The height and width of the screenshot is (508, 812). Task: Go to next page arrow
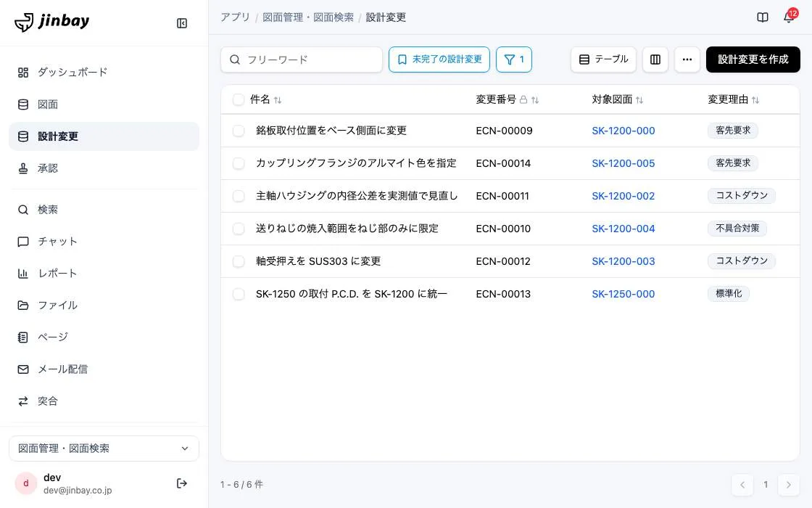tap(788, 485)
